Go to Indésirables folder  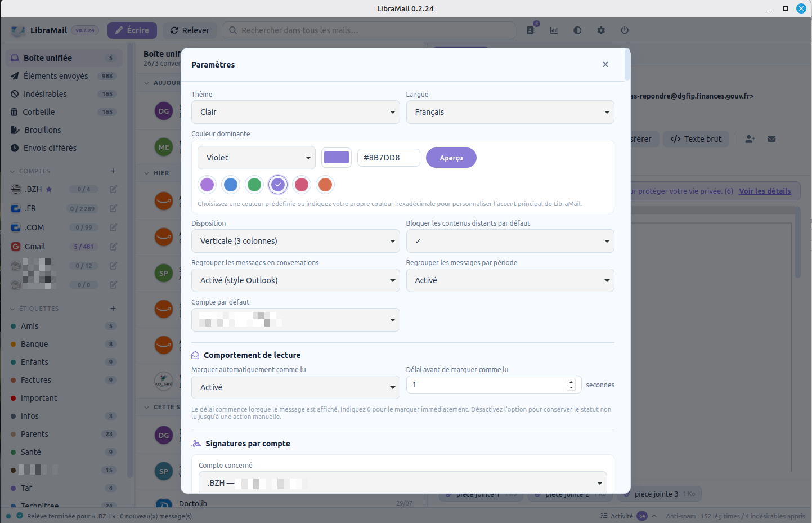pos(64,94)
